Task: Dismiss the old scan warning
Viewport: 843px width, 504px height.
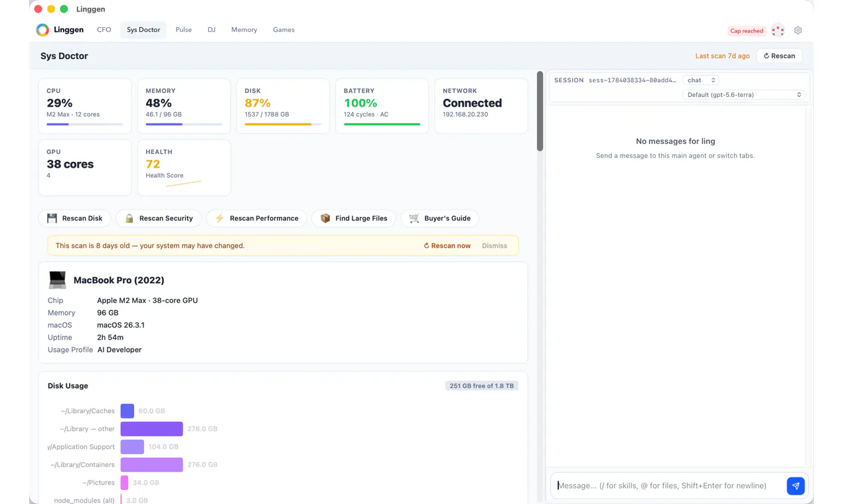Action: (495, 245)
